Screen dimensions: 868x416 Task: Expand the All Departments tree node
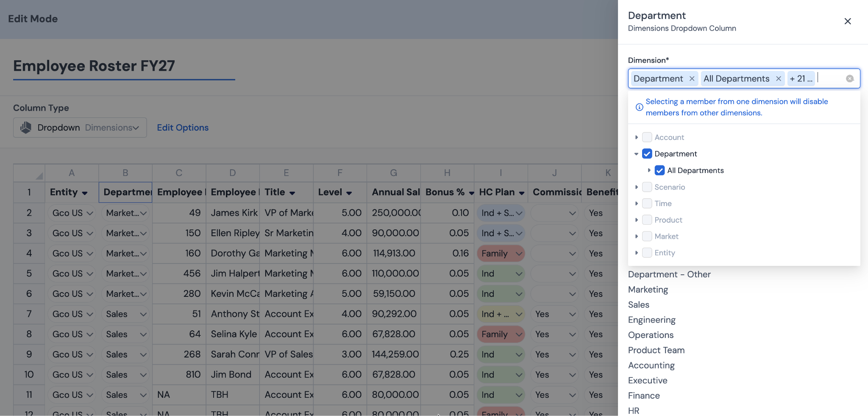649,170
